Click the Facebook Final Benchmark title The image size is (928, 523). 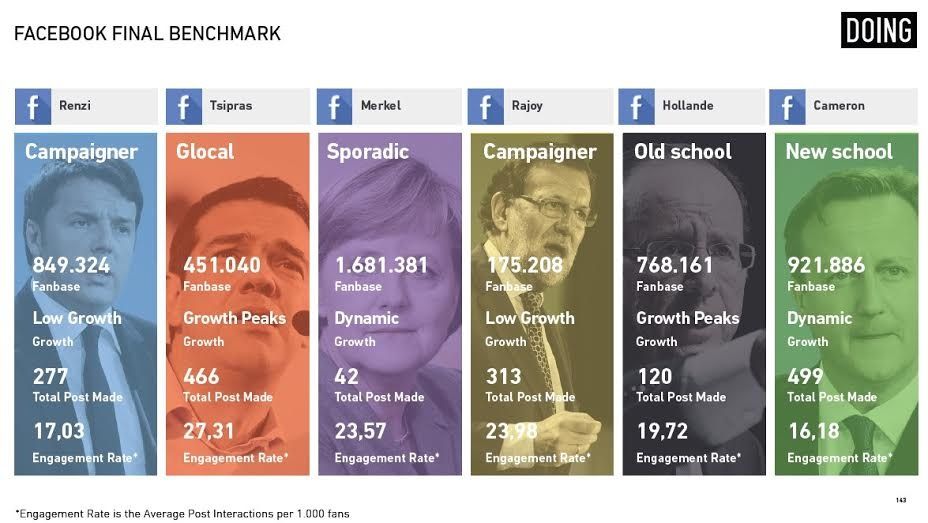point(147,33)
